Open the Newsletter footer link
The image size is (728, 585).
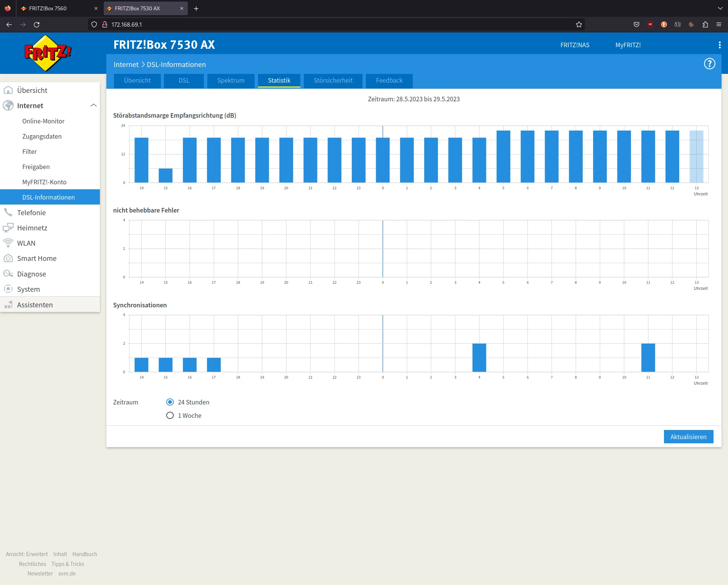[x=40, y=574]
